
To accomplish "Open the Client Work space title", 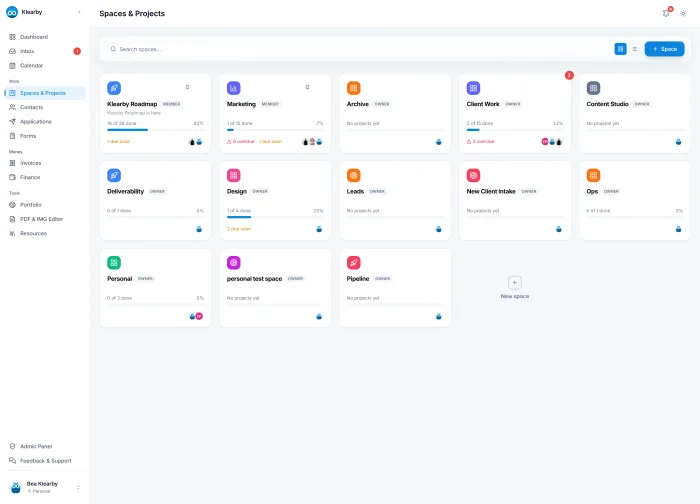I will [x=483, y=104].
